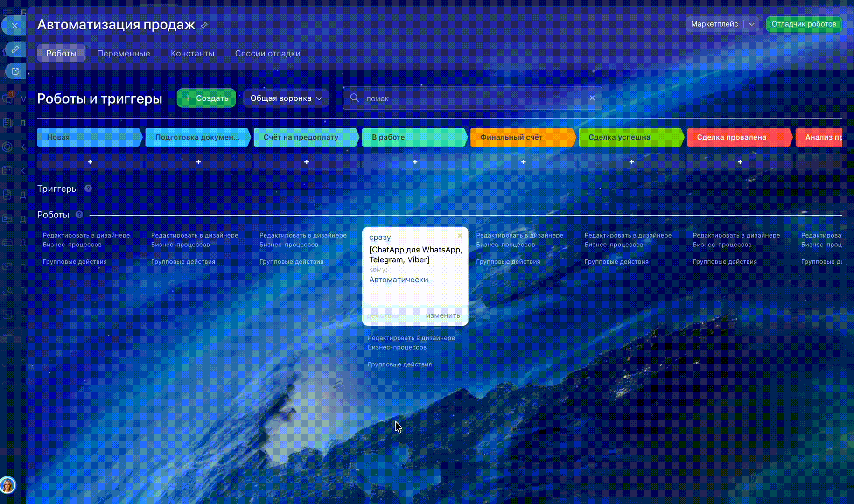This screenshot has height=504, width=854.
Task: Switch to the Переменные tab
Action: [123, 53]
